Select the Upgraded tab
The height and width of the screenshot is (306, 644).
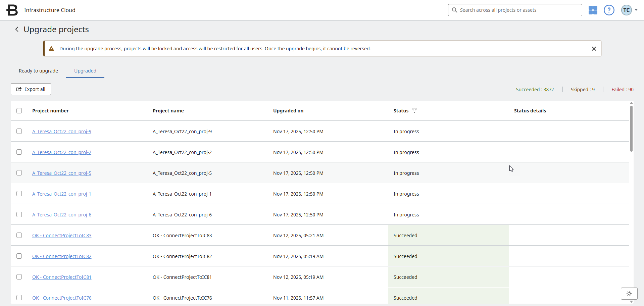[85, 71]
